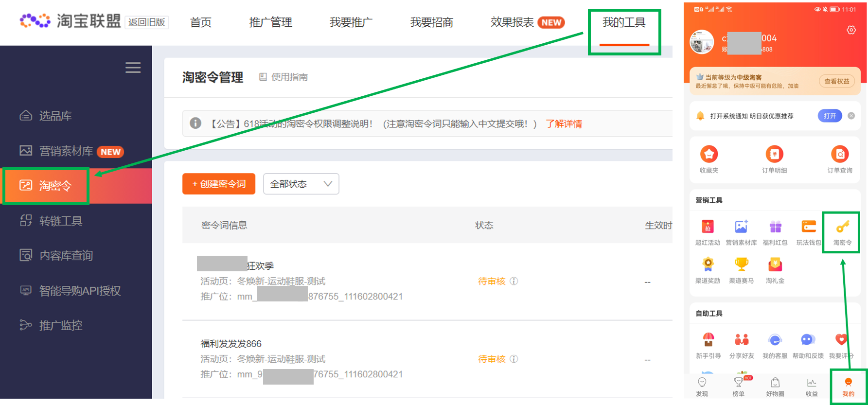Click the 营销素材库 picture icon in sidebar
The image size is (868, 405).
pyautogui.click(x=26, y=151)
